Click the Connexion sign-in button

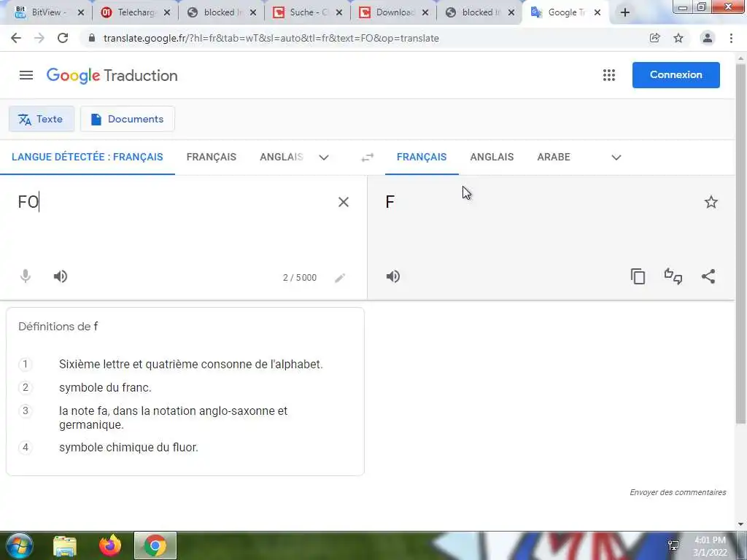pyautogui.click(x=676, y=75)
